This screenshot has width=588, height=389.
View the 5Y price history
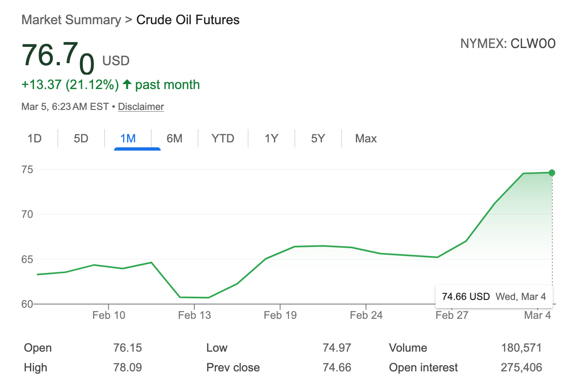click(318, 138)
